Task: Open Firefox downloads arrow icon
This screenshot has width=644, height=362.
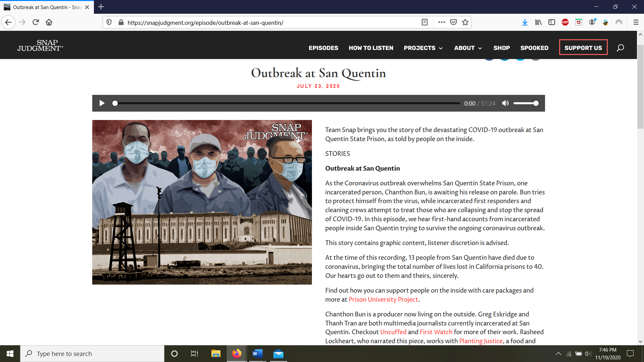Action: click(525, 22)
